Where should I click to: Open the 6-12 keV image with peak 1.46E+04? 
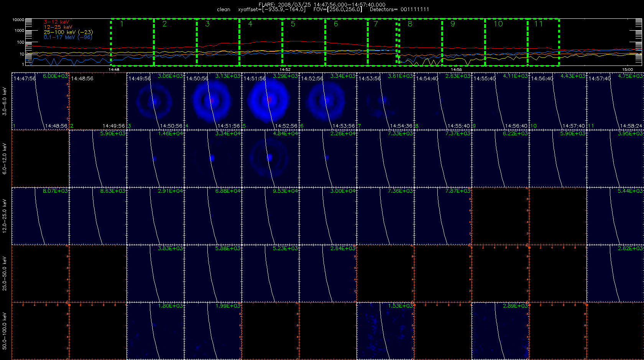pos(156,159)
